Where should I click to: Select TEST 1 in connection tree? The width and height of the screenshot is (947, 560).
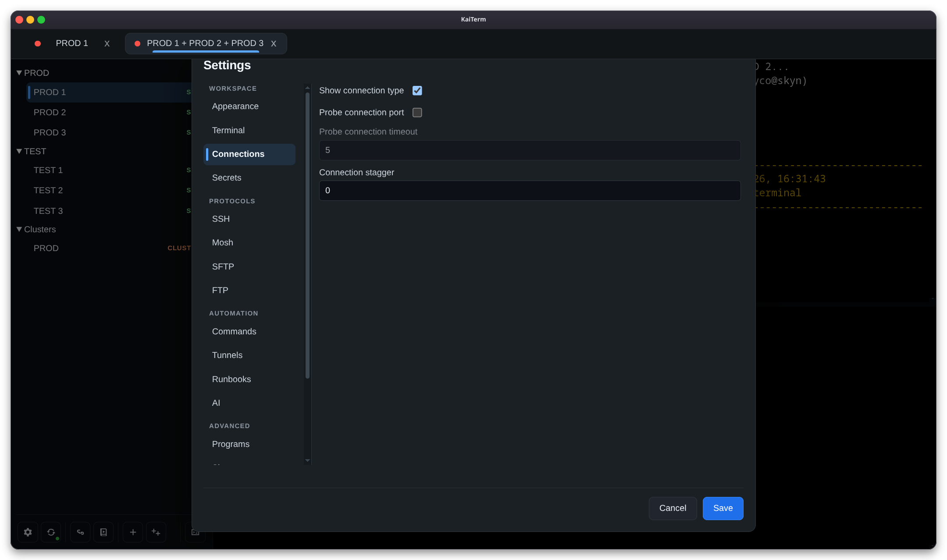click(109, 170)
